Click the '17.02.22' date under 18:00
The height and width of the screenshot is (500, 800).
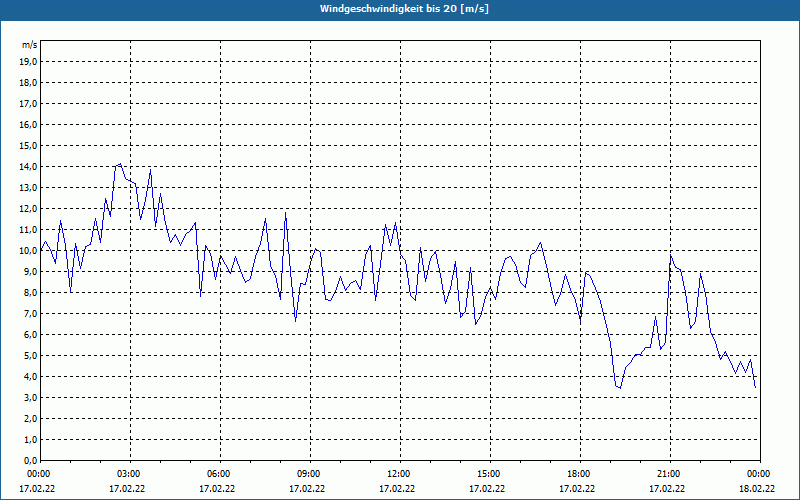click(577, 489)
